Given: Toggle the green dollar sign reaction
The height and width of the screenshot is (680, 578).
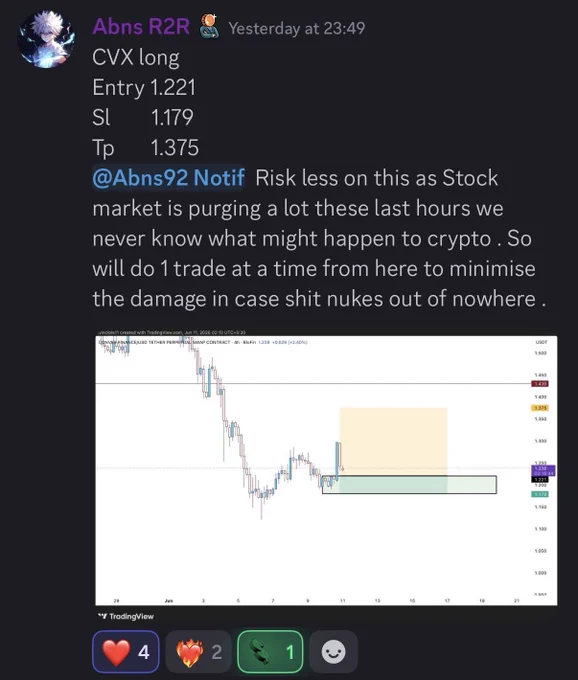Looking at the screenshot, I should (270, 651).
